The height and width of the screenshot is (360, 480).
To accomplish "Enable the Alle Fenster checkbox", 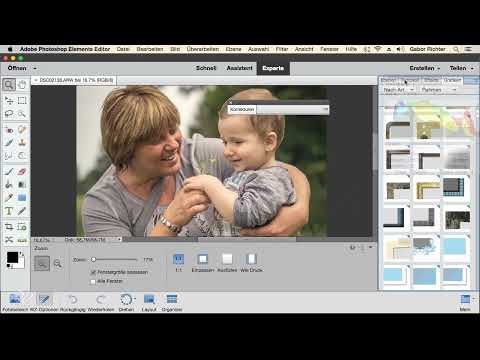I will tap(93, 282).
